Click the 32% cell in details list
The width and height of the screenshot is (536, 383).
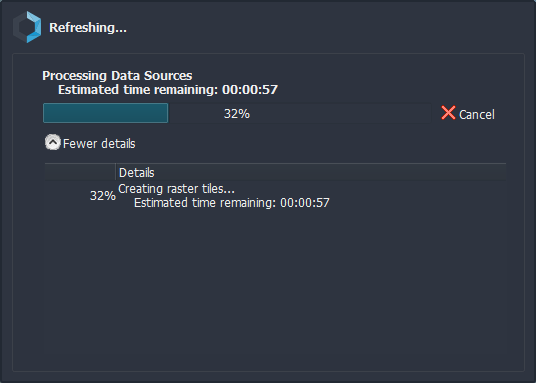[x=103, y=196]
